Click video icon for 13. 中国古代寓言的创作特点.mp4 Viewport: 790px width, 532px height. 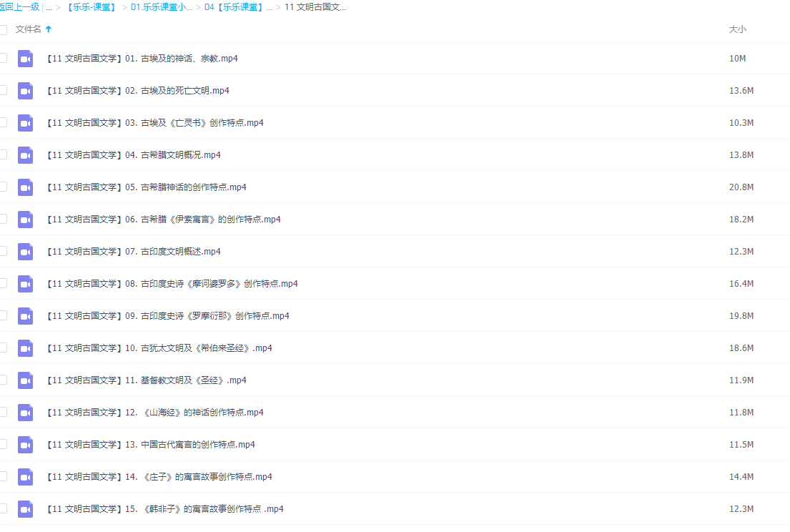pyautogui.click(x=26, y=445)
